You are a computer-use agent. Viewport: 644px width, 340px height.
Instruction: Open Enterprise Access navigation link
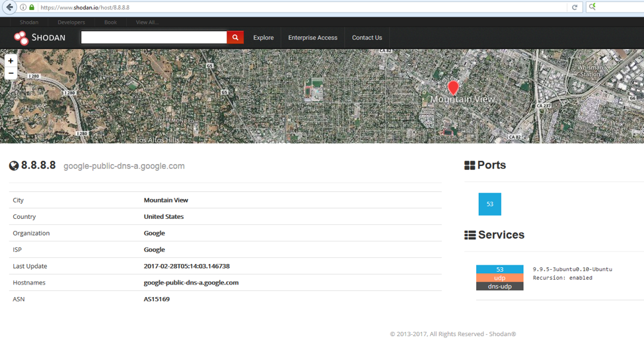(x=312, y=38)
